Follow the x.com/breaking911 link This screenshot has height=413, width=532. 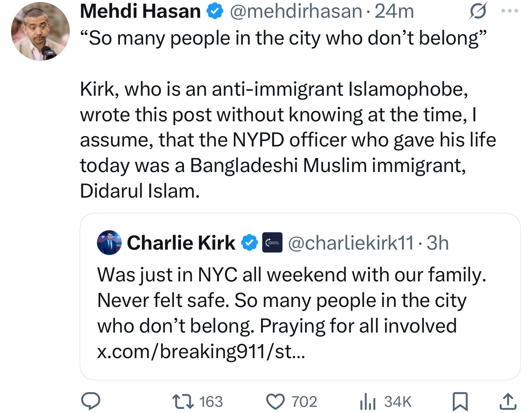[x=201, y=352]
